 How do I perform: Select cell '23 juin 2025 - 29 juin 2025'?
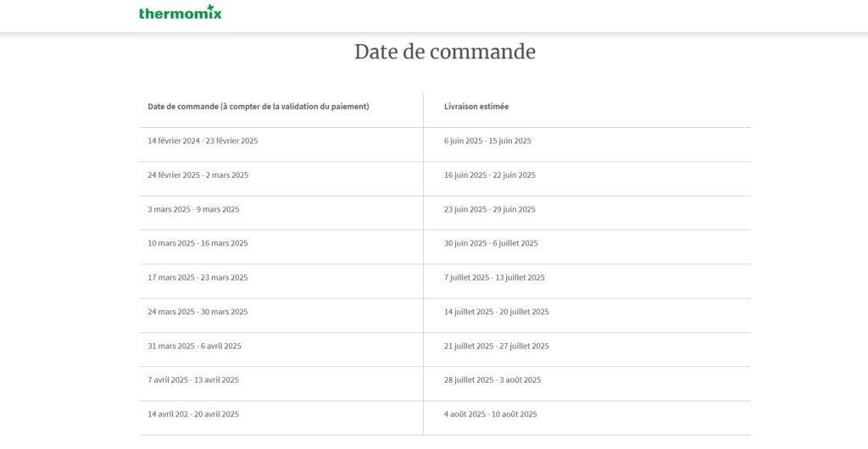coord(489,209)
